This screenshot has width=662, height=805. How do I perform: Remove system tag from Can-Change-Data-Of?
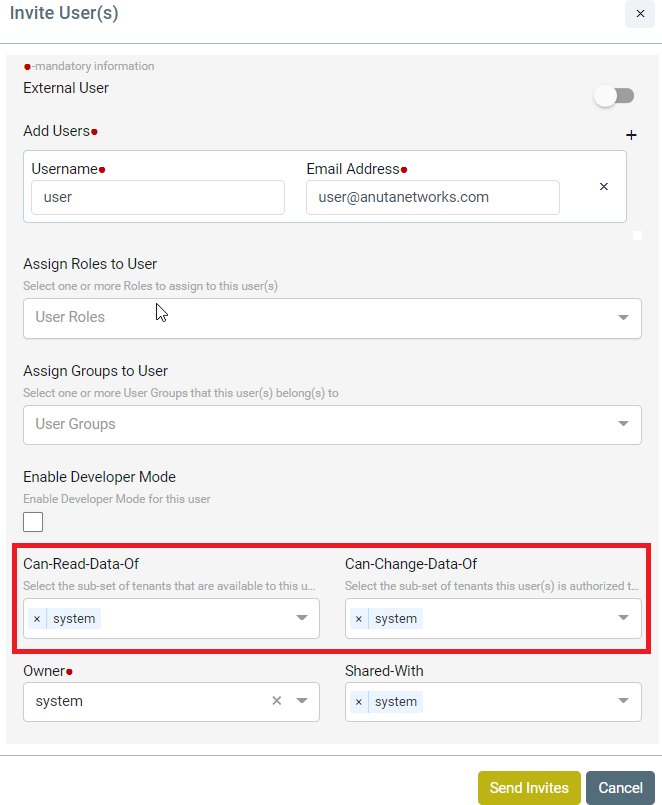click(x=359, y=619)
